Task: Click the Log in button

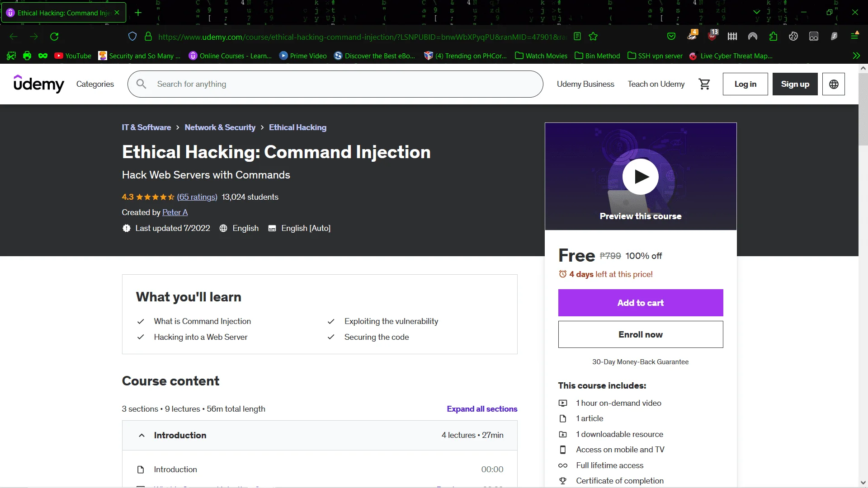Action: (745, 84)
